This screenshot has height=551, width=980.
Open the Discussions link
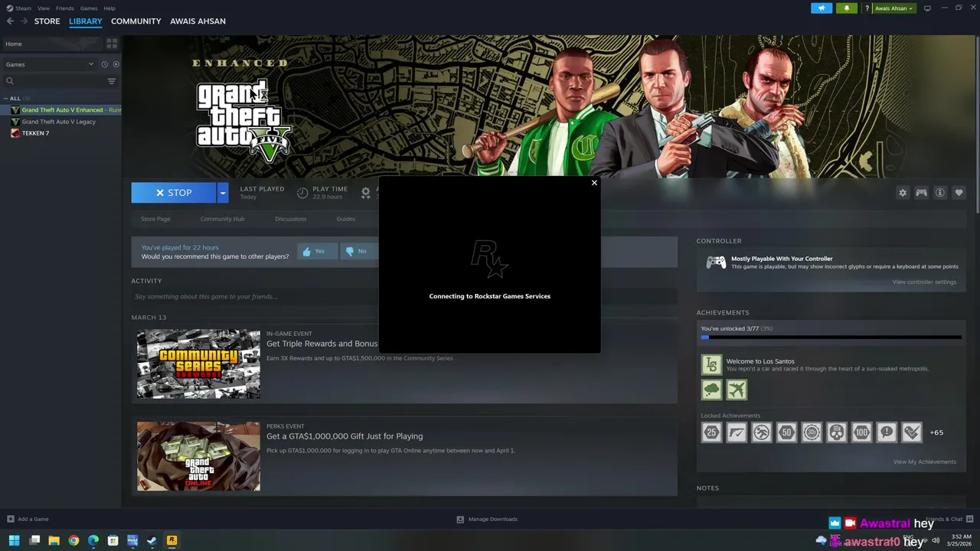[x=290, y=219]
